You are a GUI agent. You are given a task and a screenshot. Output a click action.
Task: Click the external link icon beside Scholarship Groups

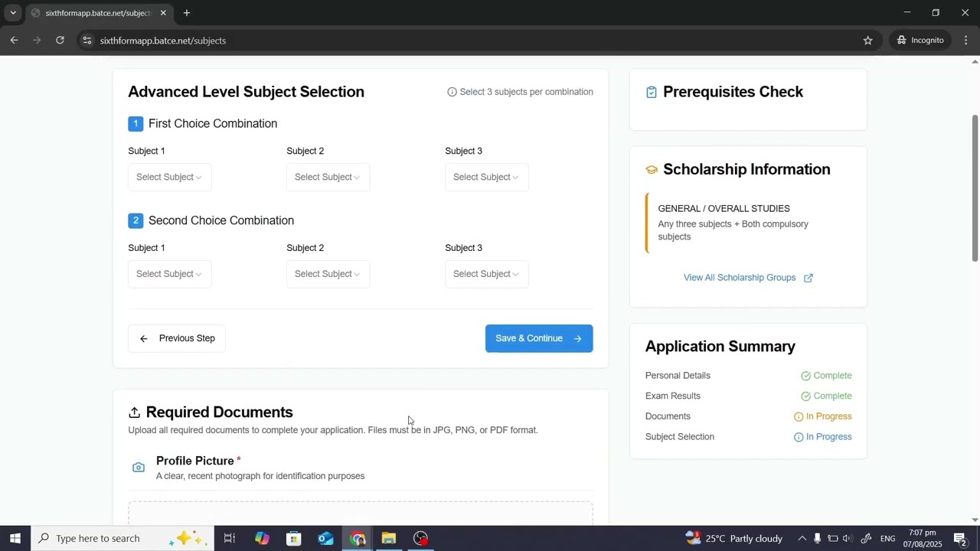click(808, 278)
